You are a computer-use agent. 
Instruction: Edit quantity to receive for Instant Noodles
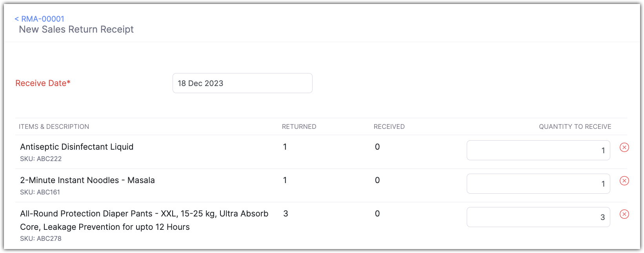pyautogui.click(x=538, y=184)
